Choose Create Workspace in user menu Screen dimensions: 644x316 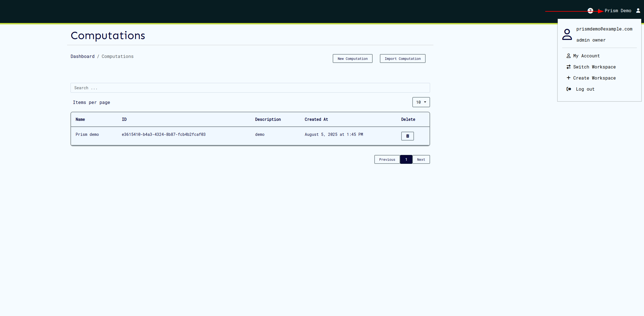591,78
